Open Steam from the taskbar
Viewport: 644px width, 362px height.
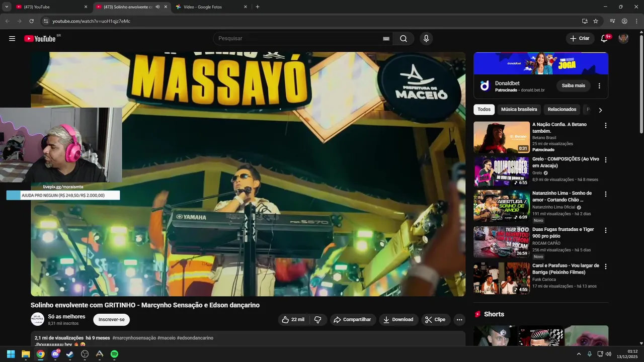click(x=70, y=354)
